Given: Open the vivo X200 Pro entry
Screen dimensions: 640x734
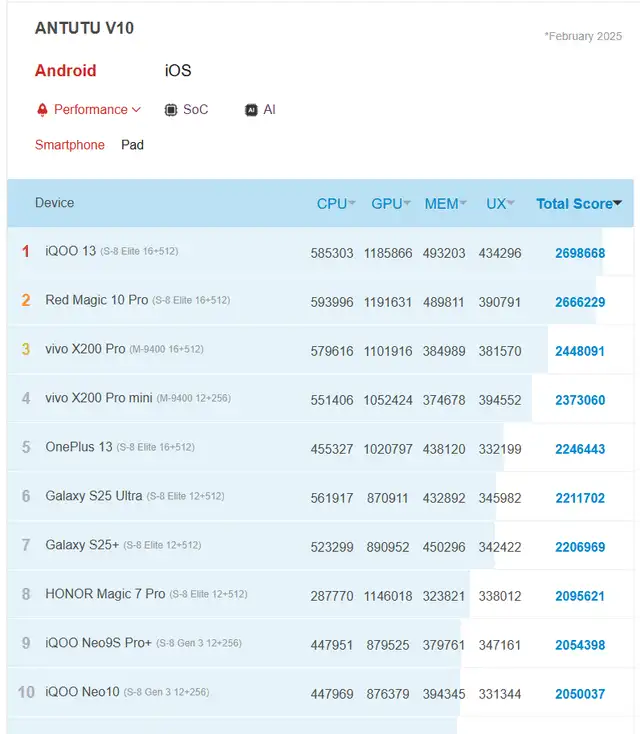Looking at the screenshot, I should [x=85, y=349].
